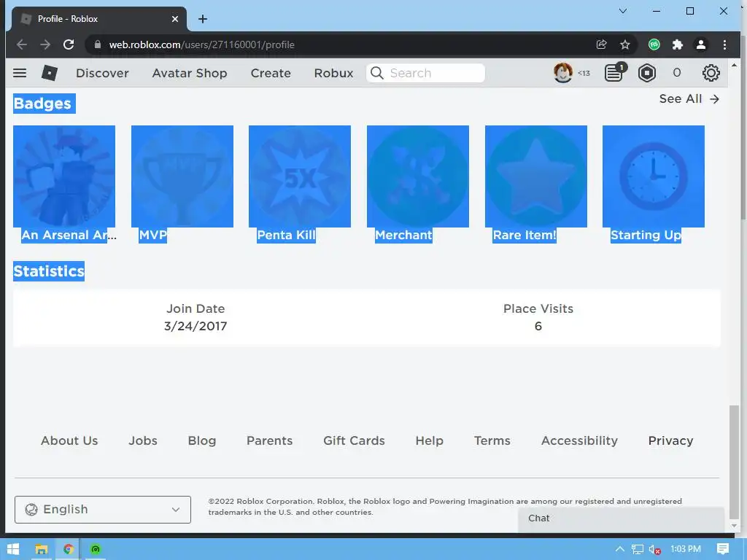Open the Accessibility footer link

[579, 440]
